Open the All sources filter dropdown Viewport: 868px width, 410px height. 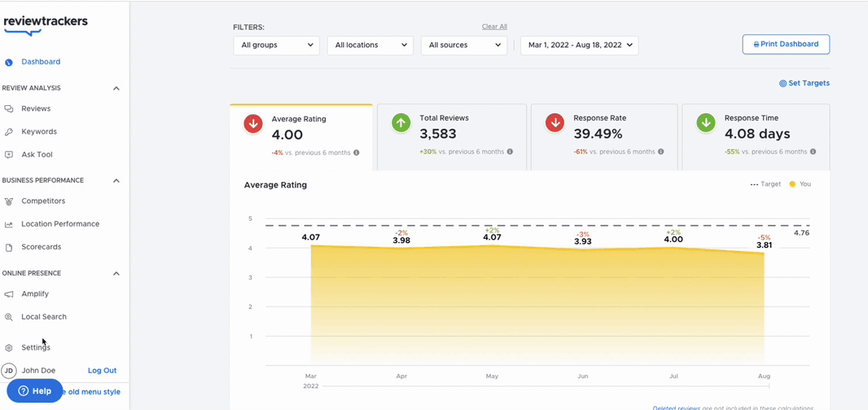click(x=464, y=46)
